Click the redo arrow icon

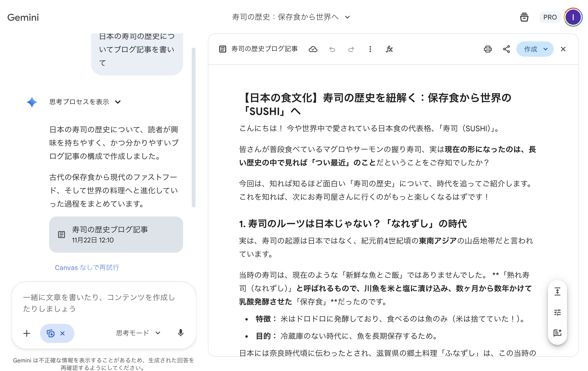[351, 50]
